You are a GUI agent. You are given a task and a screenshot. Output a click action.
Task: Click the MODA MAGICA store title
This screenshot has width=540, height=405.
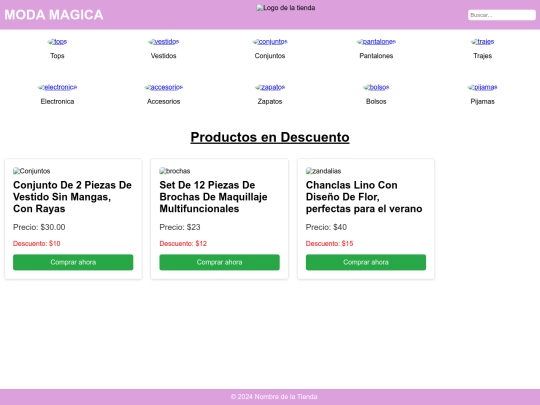click(x=54, y=15)
